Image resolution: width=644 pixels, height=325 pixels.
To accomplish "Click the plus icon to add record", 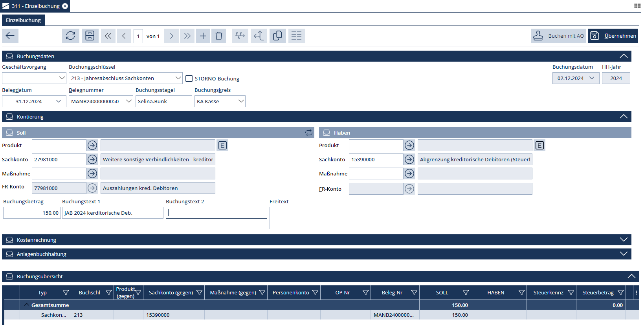I will pyautogui.click(x=203, y=36).
